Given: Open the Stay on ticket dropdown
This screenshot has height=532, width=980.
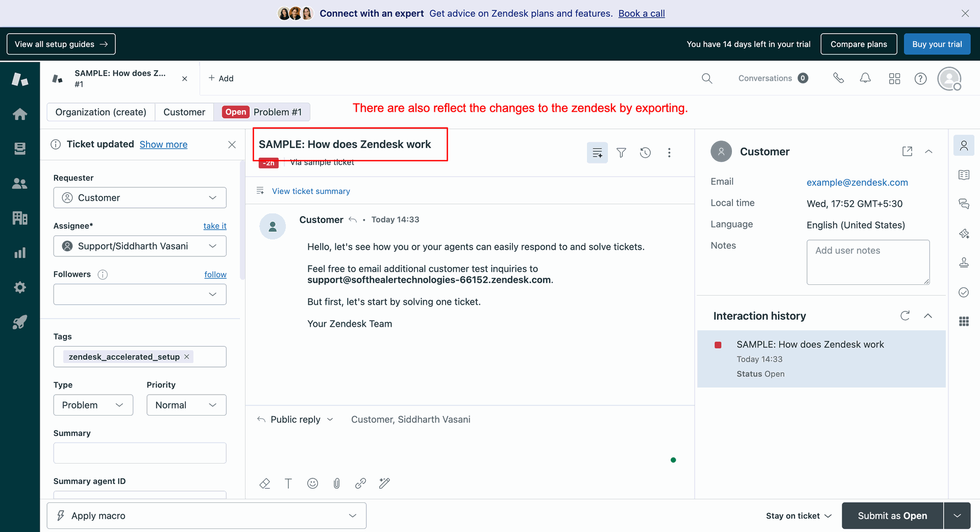Looking at the screenshot, I should pyautogui.click(x=799, y=516).
